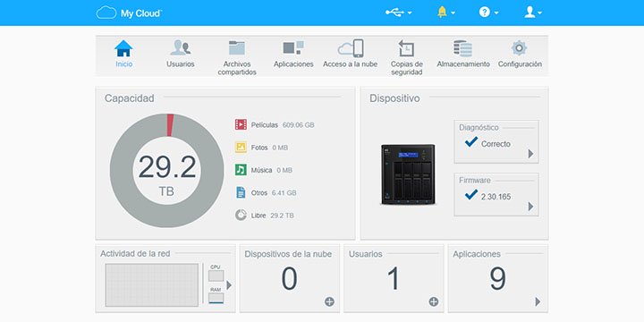This screenshot has width=644, height=322.
Task: Expand the Aplicaciones details arrow
Action: tap(538, 302)
